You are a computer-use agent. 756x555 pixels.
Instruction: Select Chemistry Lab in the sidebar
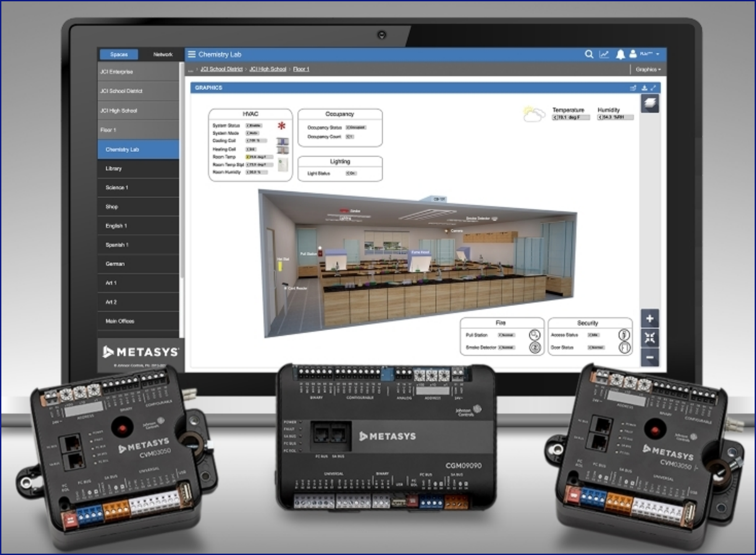tap(138, 150)
